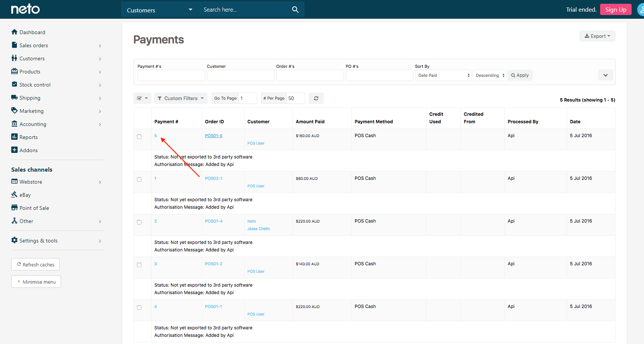Screen dimensions: 644x344
Task: Click the Neto logo
Action: pos(25,9)
